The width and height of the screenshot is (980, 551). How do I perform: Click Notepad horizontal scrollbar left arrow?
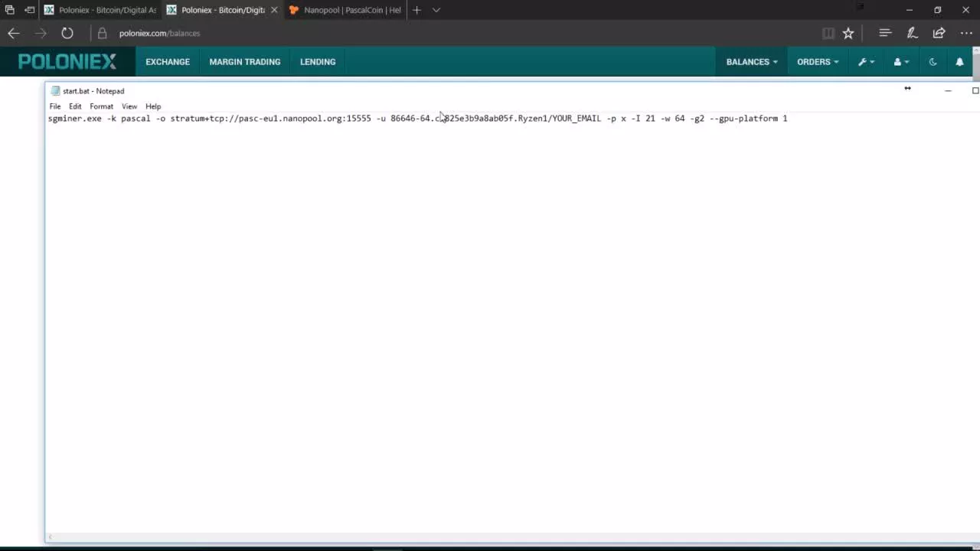tap(51, 537)
